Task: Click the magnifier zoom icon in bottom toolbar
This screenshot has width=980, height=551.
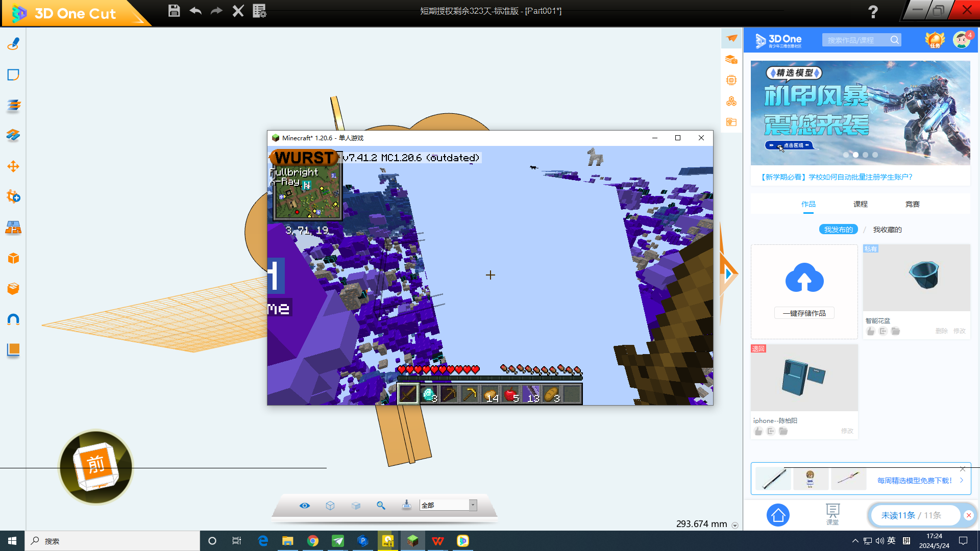Action: coord(381,506)
